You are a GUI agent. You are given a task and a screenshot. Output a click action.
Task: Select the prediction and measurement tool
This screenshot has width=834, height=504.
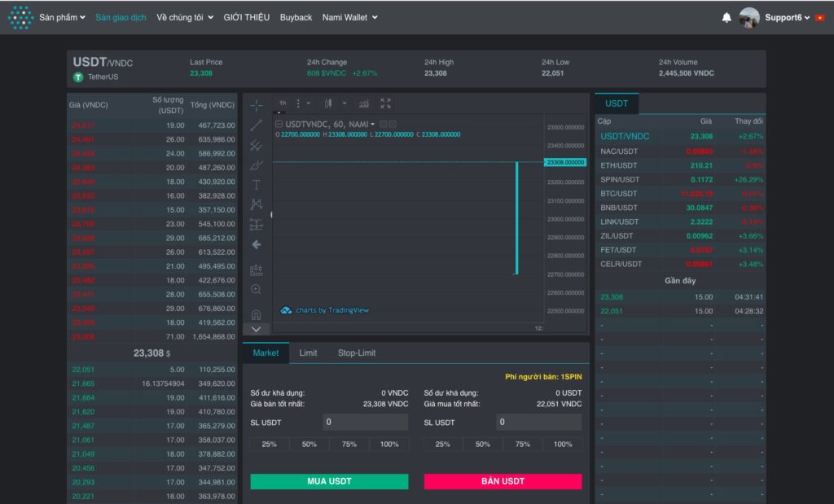click(x=257, y=225)
